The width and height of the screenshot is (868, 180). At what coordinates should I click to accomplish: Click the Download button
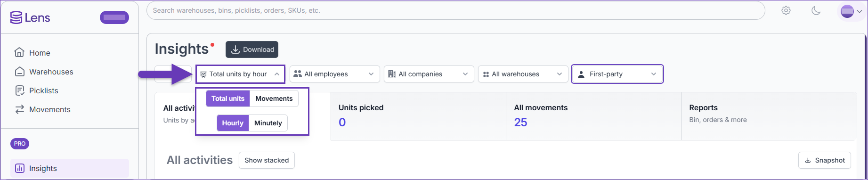tap(252, 49)
